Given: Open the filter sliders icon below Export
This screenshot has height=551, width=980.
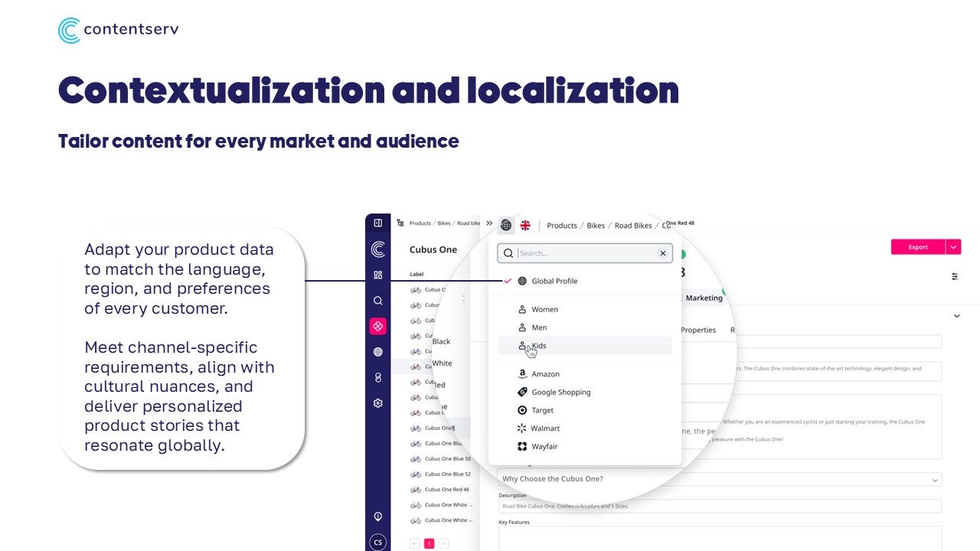Looking at the screenshot, I should click(x=955, y=276).
